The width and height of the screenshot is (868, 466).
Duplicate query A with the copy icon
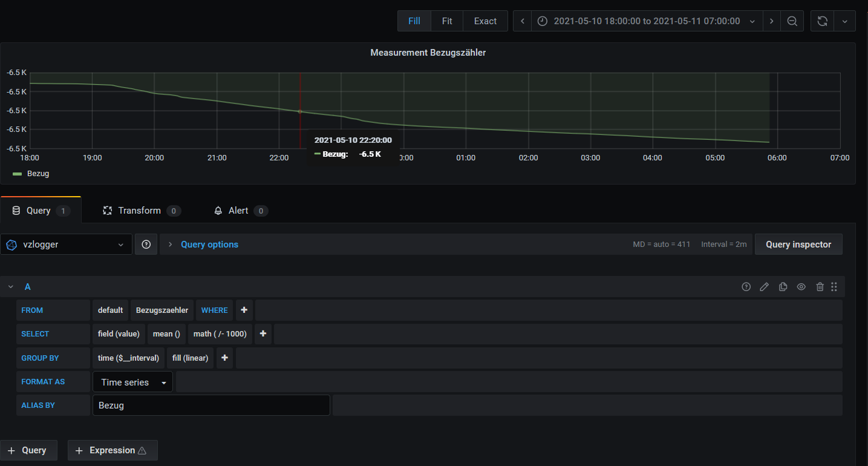(x=783, y=287)
